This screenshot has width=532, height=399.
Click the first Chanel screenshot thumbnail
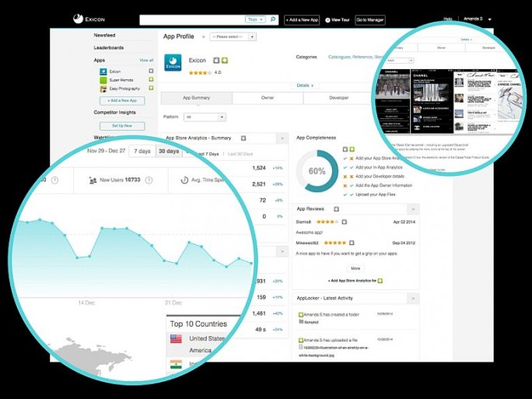[x=393, y=101]
